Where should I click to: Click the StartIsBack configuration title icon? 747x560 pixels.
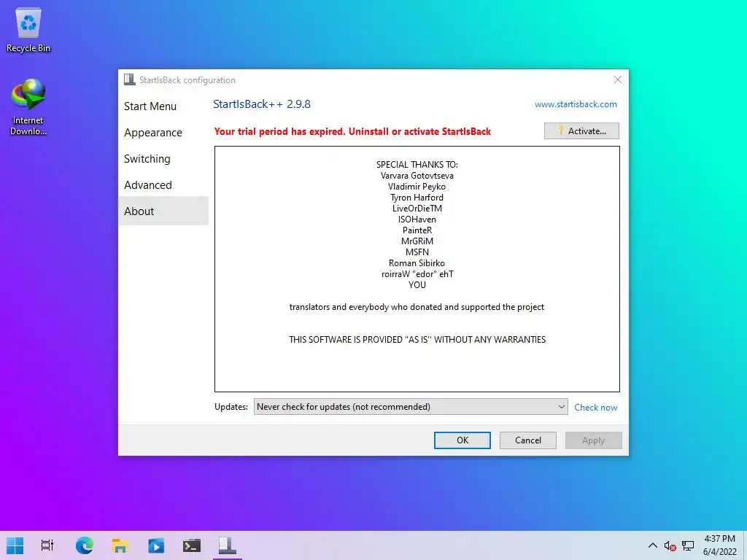point(130,79)
